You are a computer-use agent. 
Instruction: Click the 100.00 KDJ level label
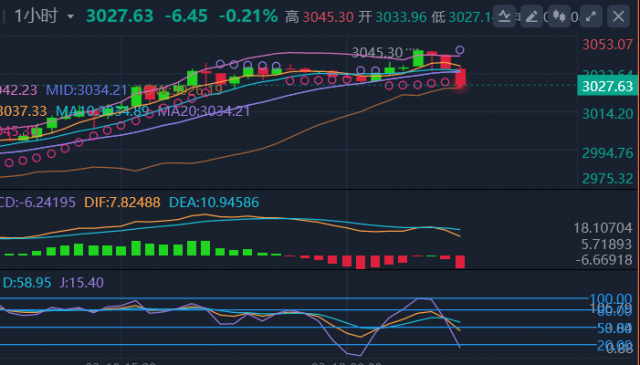pyautogui.click(x=611, y=298)
